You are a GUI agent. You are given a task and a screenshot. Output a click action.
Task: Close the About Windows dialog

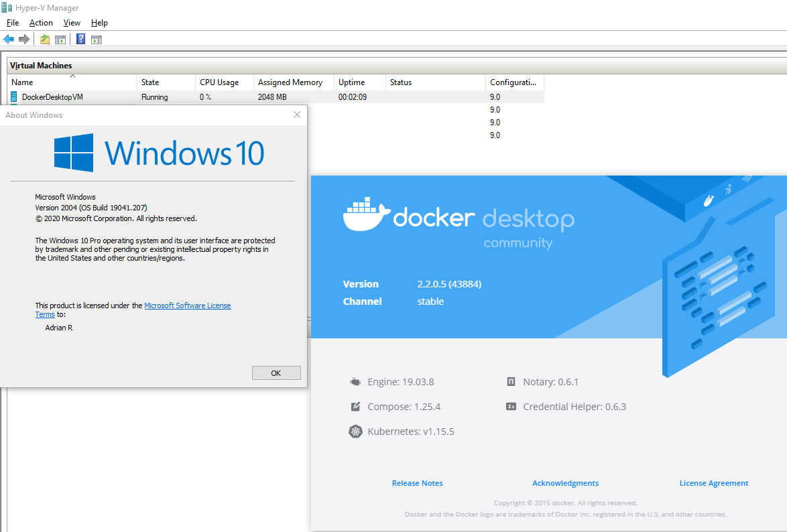pos(296,115)
